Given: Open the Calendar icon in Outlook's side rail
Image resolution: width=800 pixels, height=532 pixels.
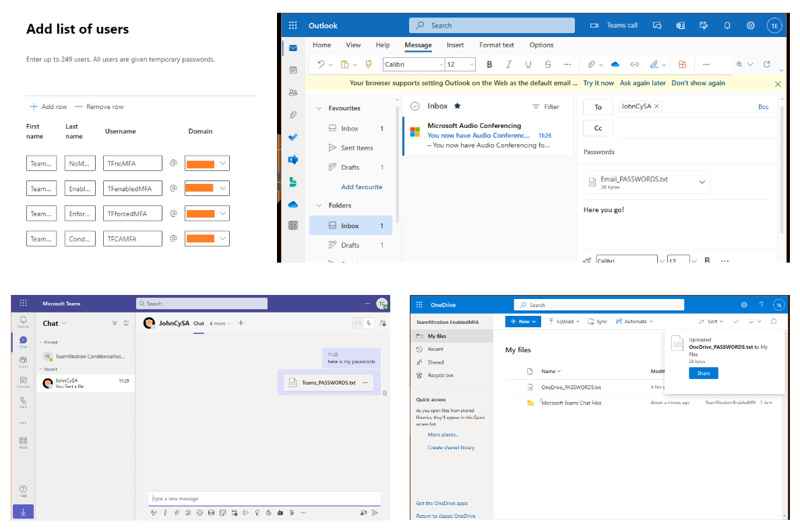Looking at the screenshot, I should pos(293,70).
